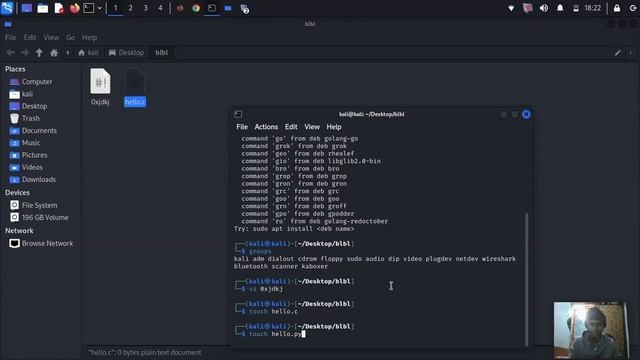The height and width of the screenshot is (360, 640).
Task: Click Browse Network in sidebar
Action: (47, 243)
